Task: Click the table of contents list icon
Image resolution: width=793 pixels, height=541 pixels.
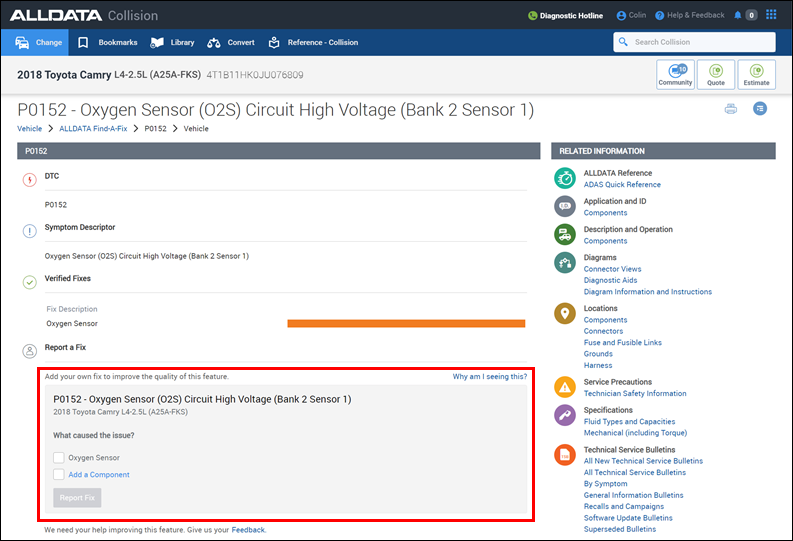Action: click(x=760, y=108)
